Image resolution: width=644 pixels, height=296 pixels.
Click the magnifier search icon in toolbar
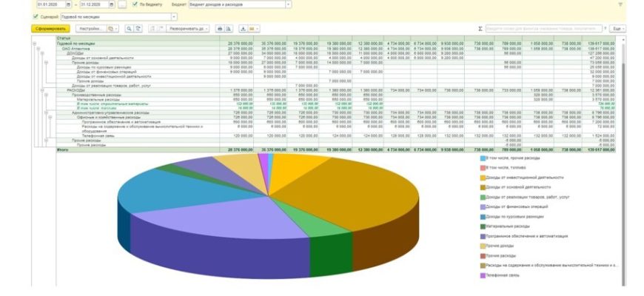(x=129, y=28)
